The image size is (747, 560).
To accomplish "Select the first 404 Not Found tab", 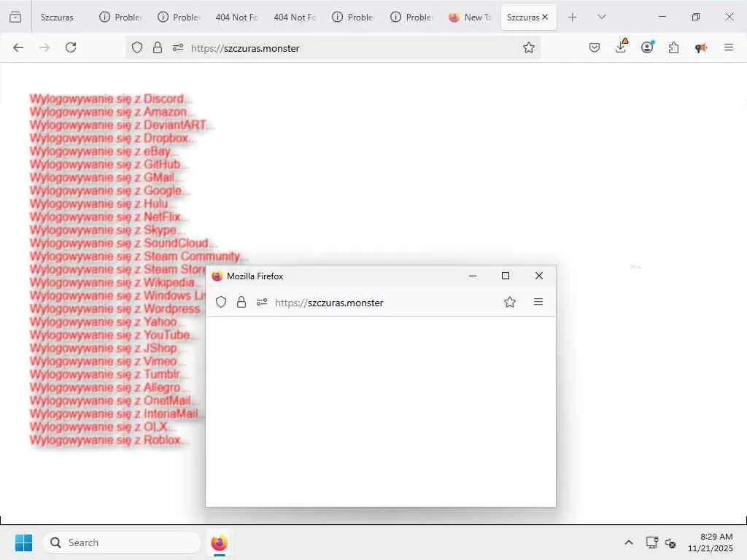I will pos(236,17).
